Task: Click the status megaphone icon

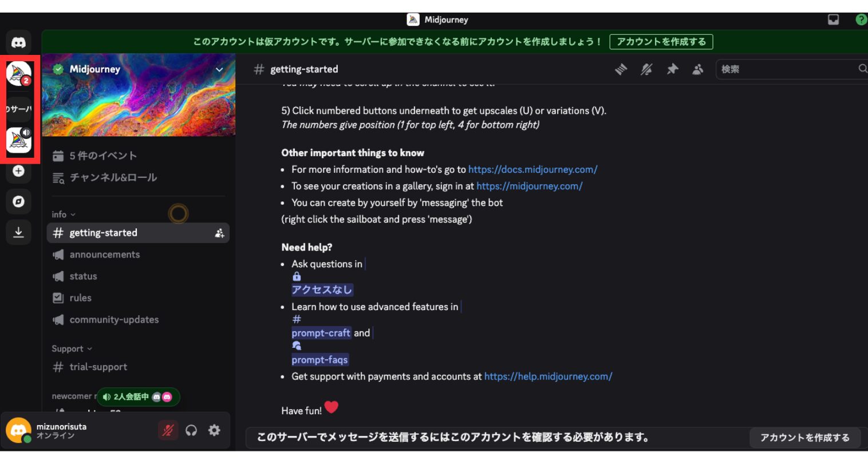Action: pyautogui.click(x=58, y=276)
